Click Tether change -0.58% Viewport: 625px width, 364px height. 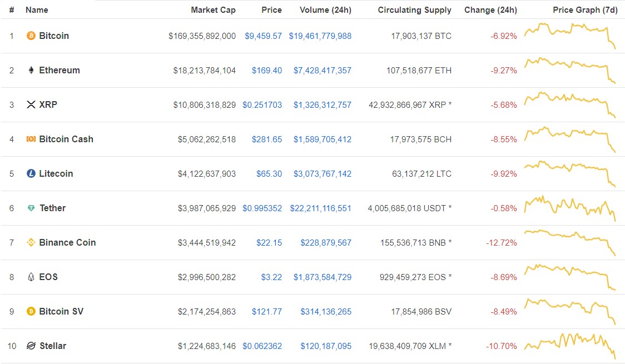pos(504,208)
